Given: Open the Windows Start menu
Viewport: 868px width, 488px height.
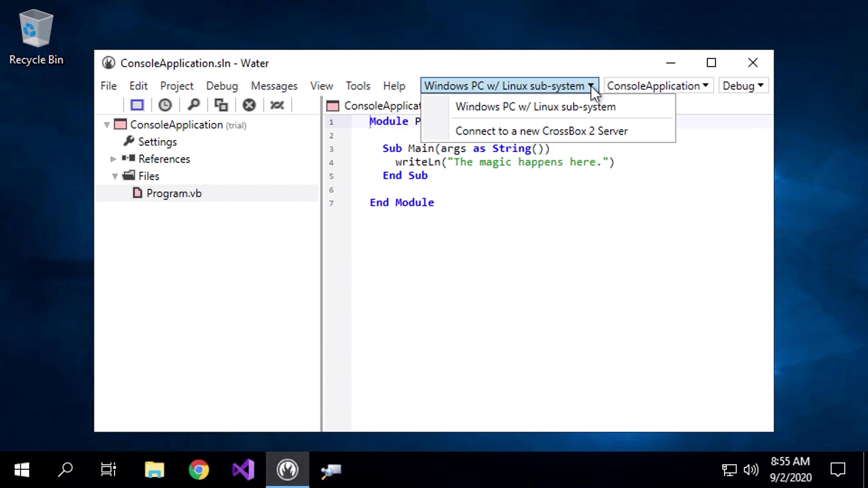Looking at the screenshot, I should pos(22,470).
